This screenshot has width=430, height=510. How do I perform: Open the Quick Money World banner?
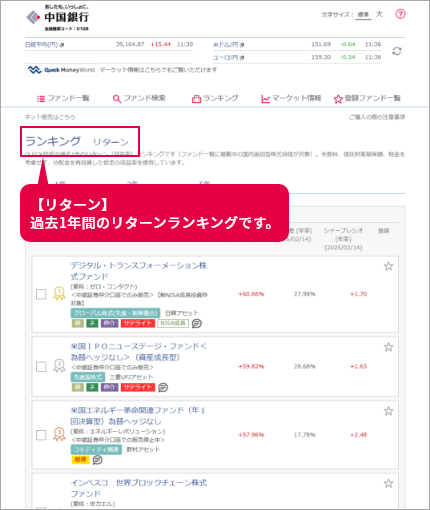point(61,70)
